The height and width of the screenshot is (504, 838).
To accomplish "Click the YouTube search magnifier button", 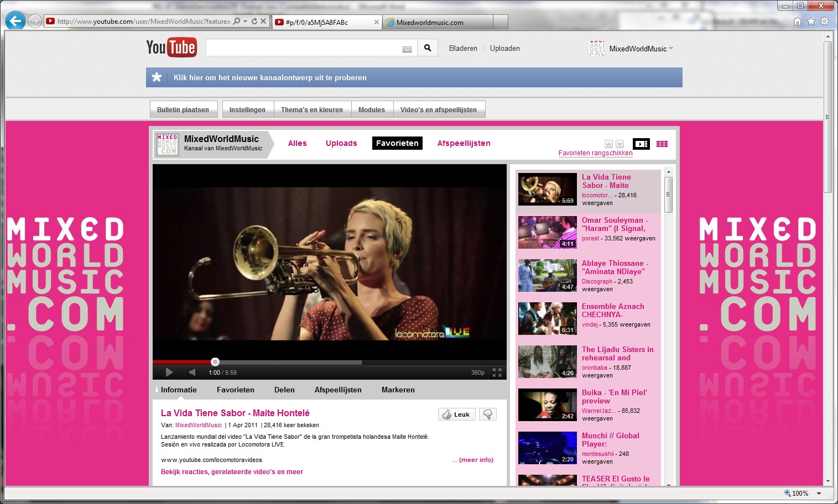I will [x=428, y=48].
